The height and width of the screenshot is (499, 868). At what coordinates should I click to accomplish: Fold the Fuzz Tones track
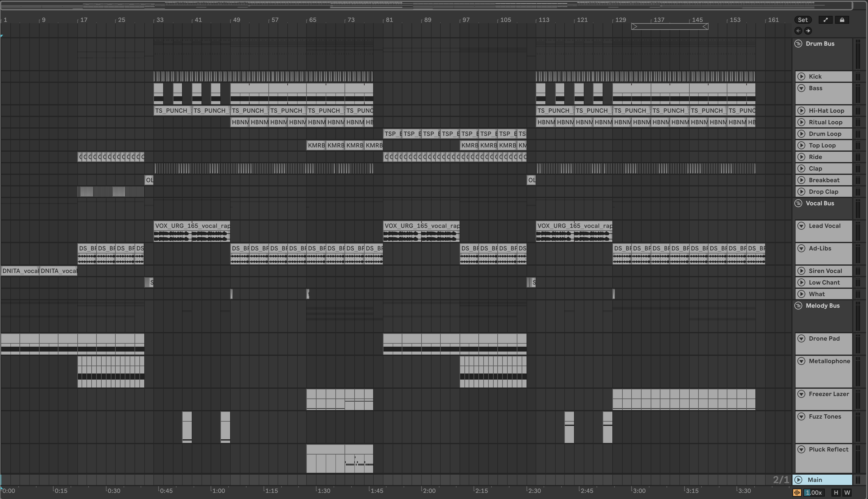click(x=801, y=417)
